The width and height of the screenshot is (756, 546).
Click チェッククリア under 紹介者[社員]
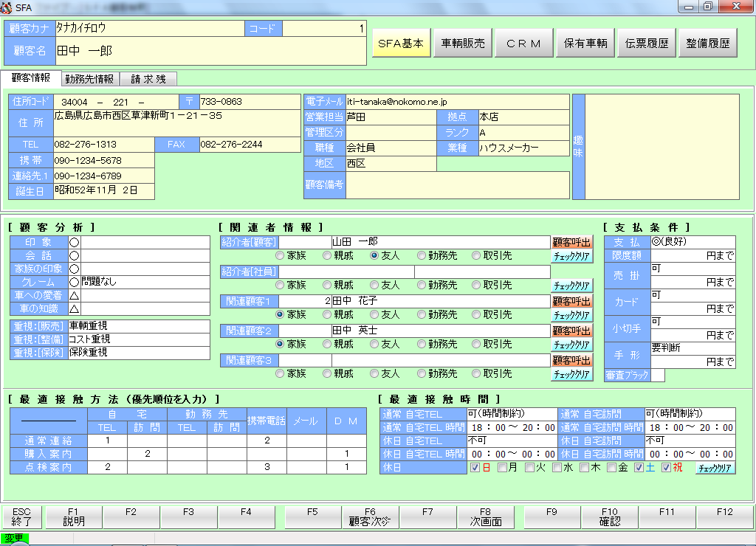pyautogui.click(x=571, y=286)
